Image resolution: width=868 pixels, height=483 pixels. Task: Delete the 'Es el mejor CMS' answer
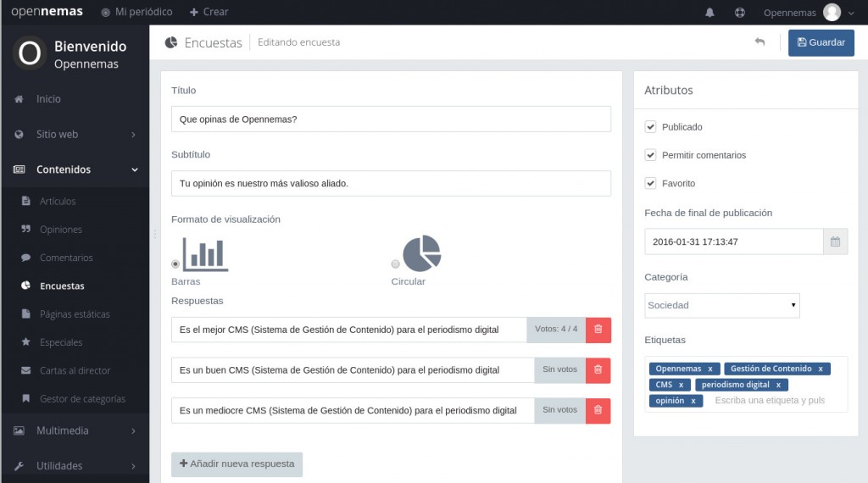(x=598, y=330)
